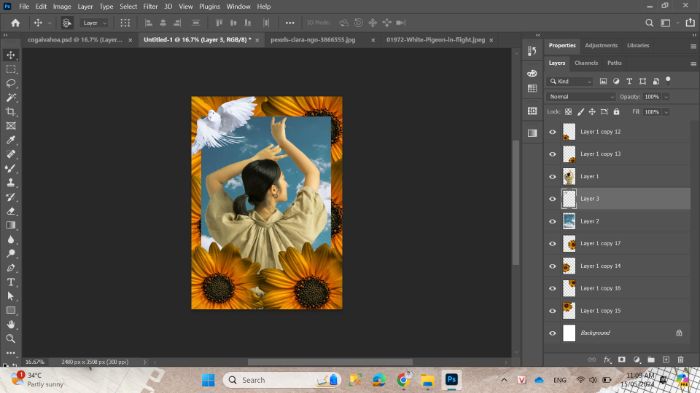Image resolution: width=700 pixels, height=393 pixels.
Task: Open the Properties panel menu
Action: (x=693, y=46)
